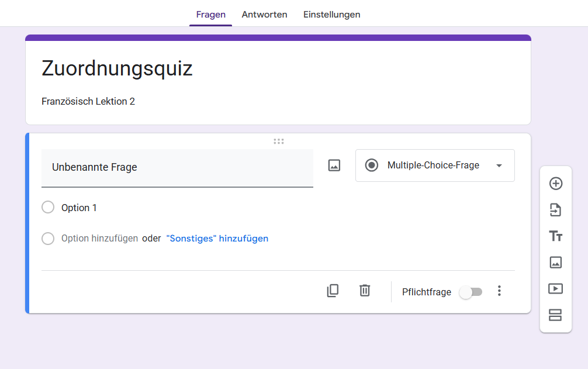The image size is (588, 369).
Task: Delete the question with the trash icon
Action: [x=365, y=291]
